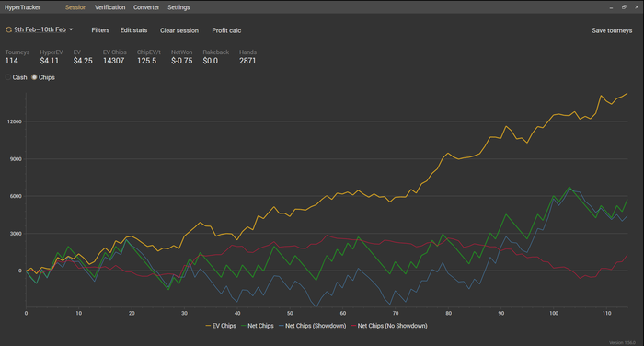The width and height of the screenshot is (644, 346).
Task: Click the Tourneys value 114
Action: (11, 61)
